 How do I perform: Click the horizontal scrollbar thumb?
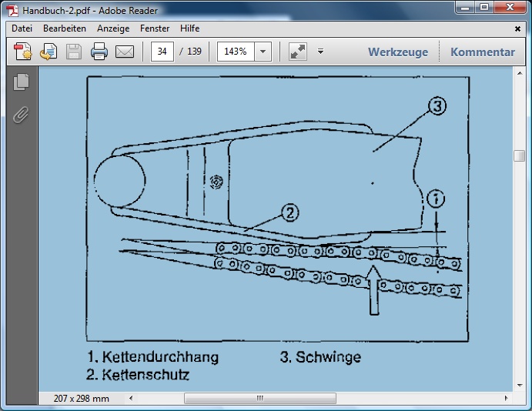pos(259,399)
